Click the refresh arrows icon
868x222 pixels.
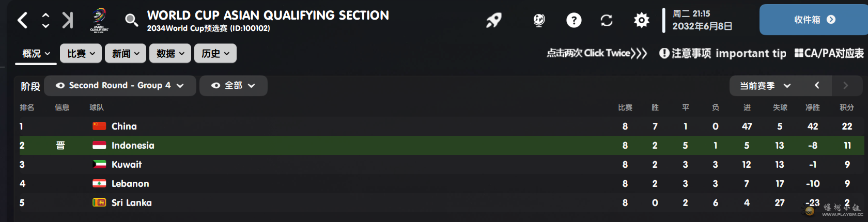607,20
